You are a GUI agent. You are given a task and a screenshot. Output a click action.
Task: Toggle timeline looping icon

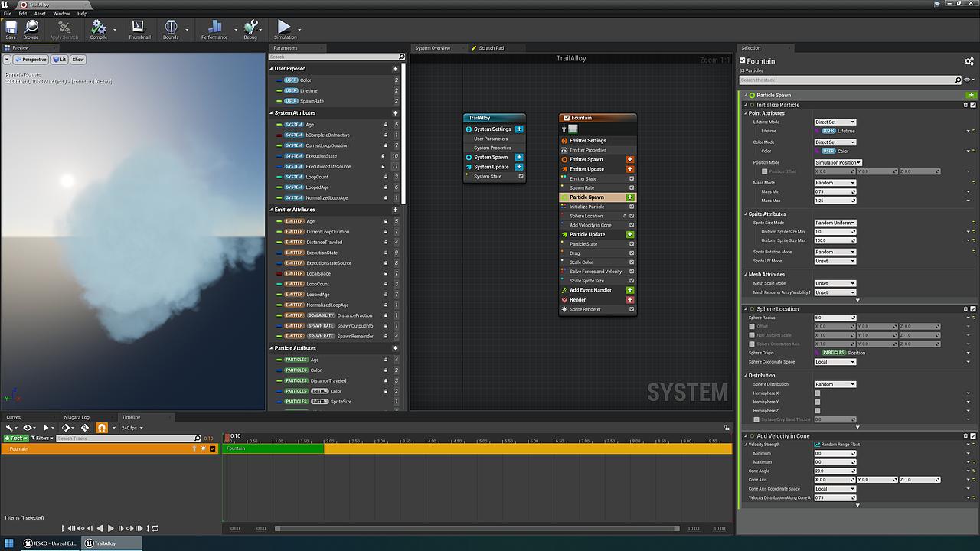click(x=155, y=528)
